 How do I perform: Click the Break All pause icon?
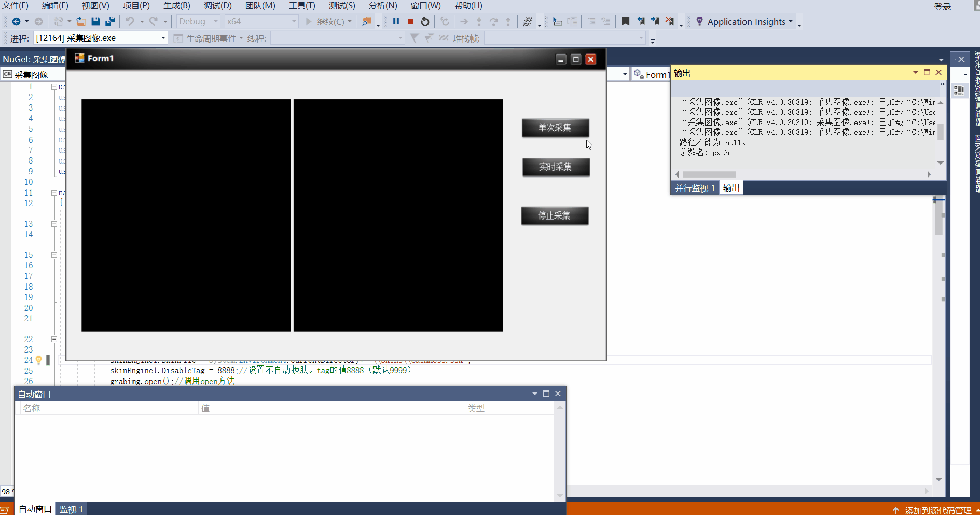[396, 21]
